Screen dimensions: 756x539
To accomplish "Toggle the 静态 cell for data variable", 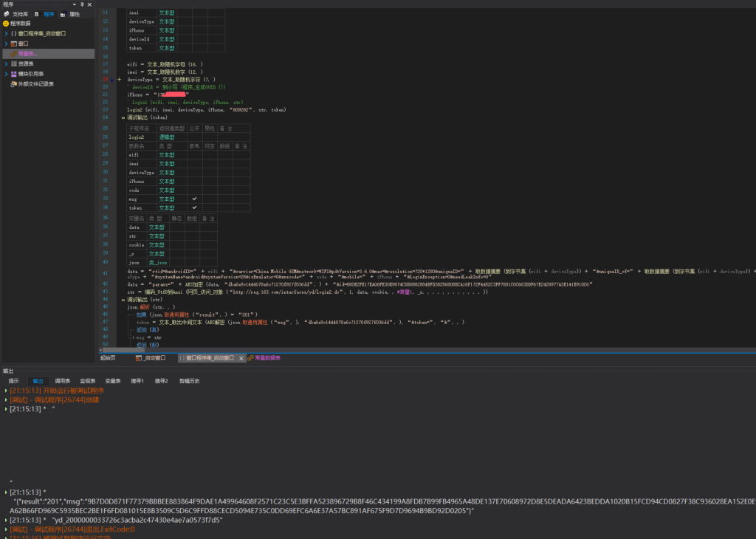I will click(176, 227).
